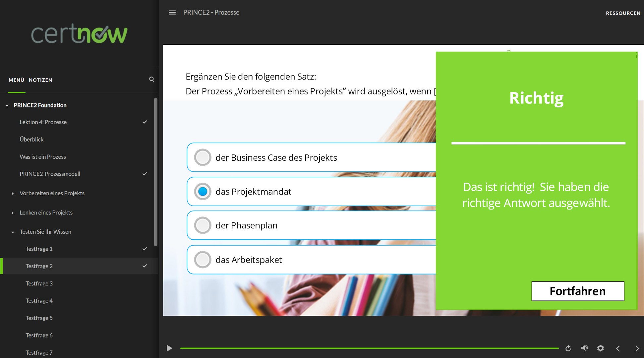Screen dimensions: 644x358
Task: Select 'das Projektmandat' radio button
Action: (x=203, y=191)
